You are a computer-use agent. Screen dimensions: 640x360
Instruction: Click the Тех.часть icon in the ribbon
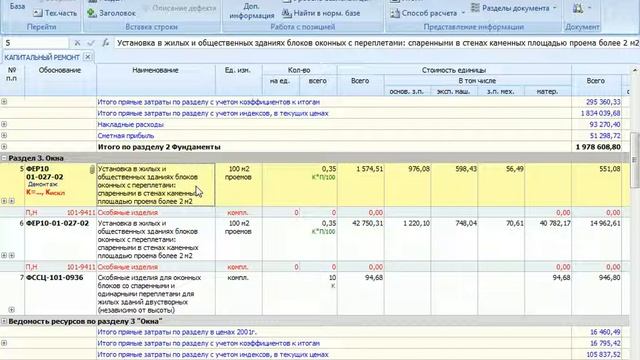pos(38,13)
